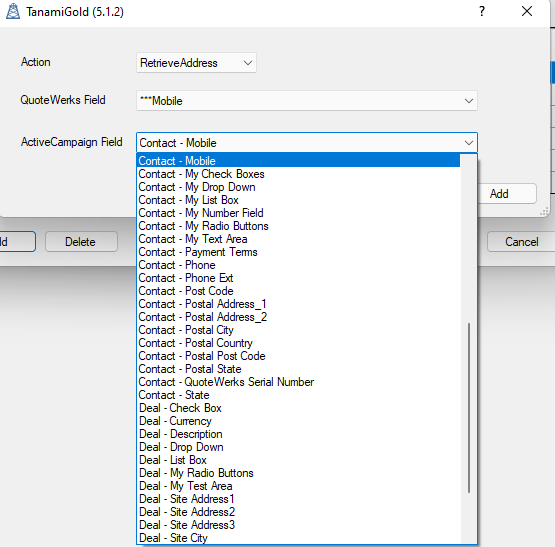The height and width of the screenshot is (547, 555).
Task: Select Contact - Payment Terms option
Action: [299, 252]
